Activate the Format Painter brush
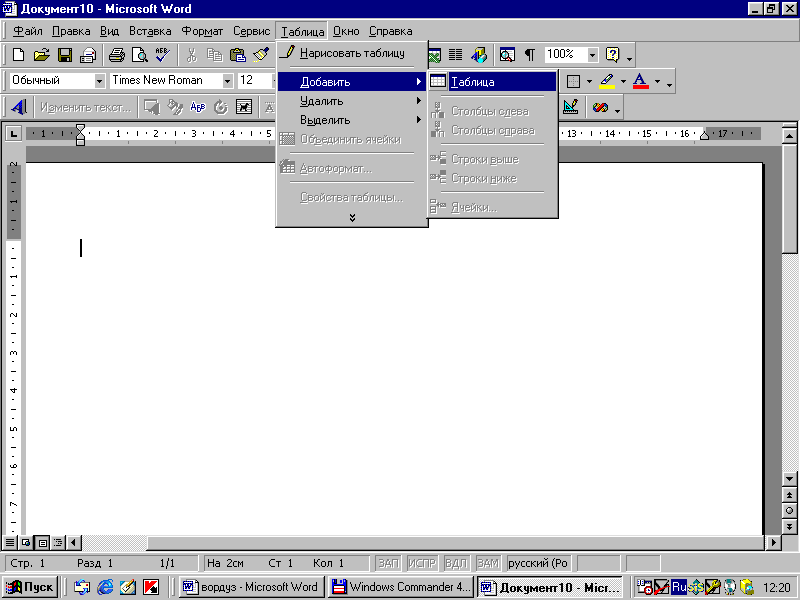Screen dimensions: 800x600 click(x=261, y=55)
